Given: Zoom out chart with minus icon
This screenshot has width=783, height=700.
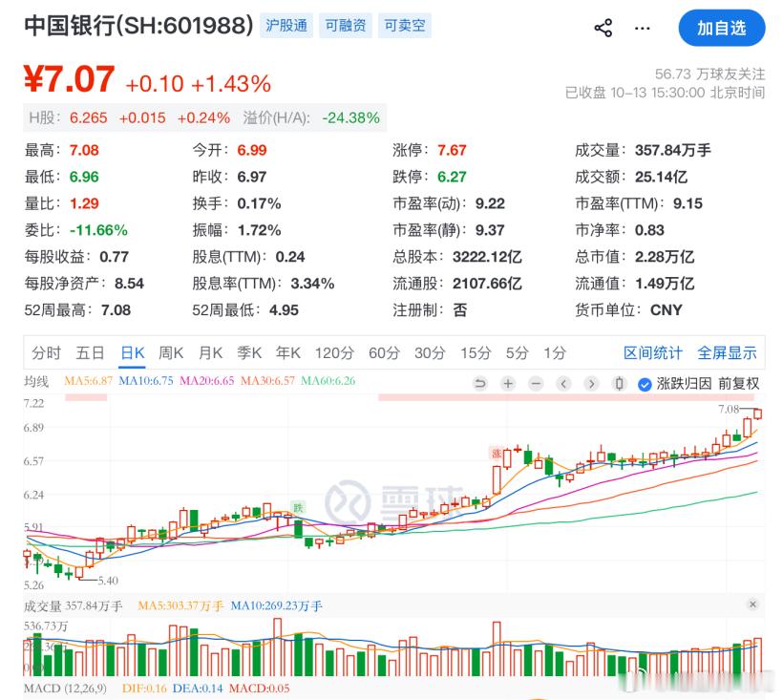Looking at the screenshot, I should tap(536, 384).
